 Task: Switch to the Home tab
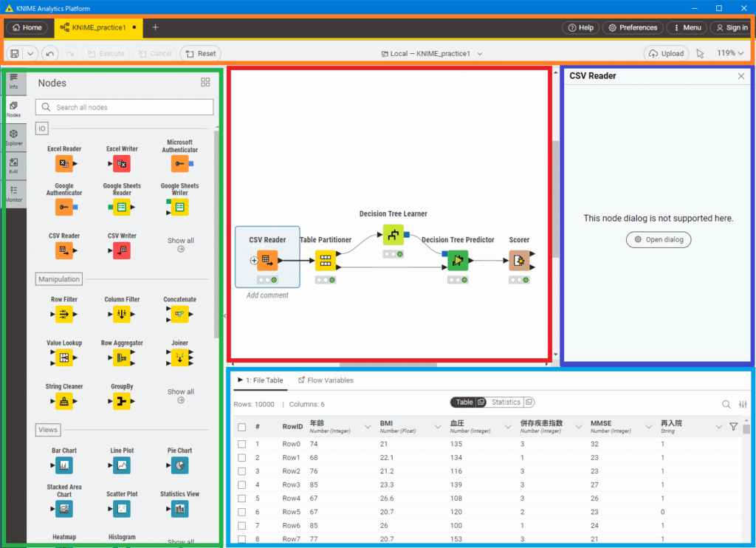[x=27, y=27]
